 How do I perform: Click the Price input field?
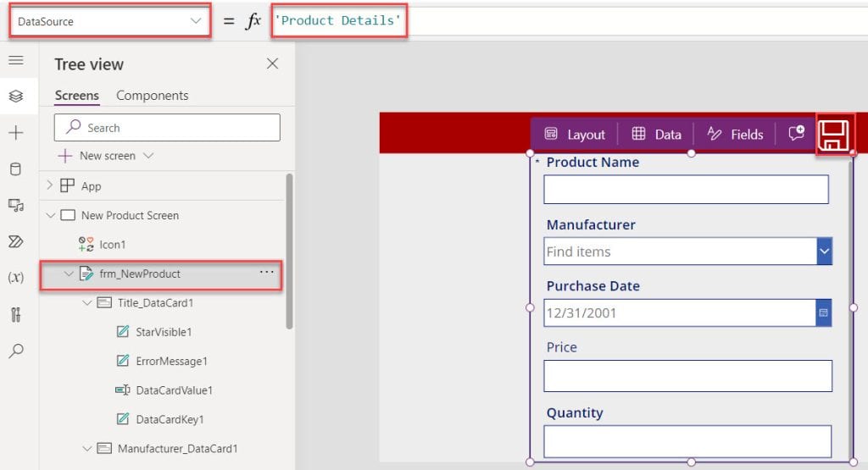click(687, 376)
